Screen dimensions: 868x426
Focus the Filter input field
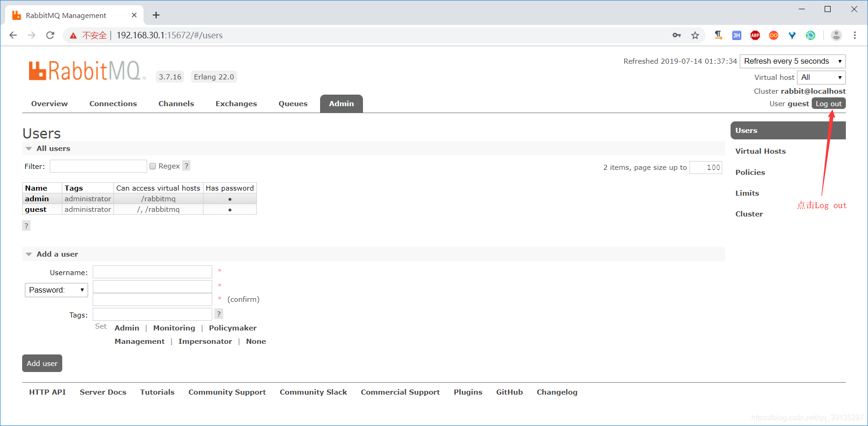coord(98,166)
